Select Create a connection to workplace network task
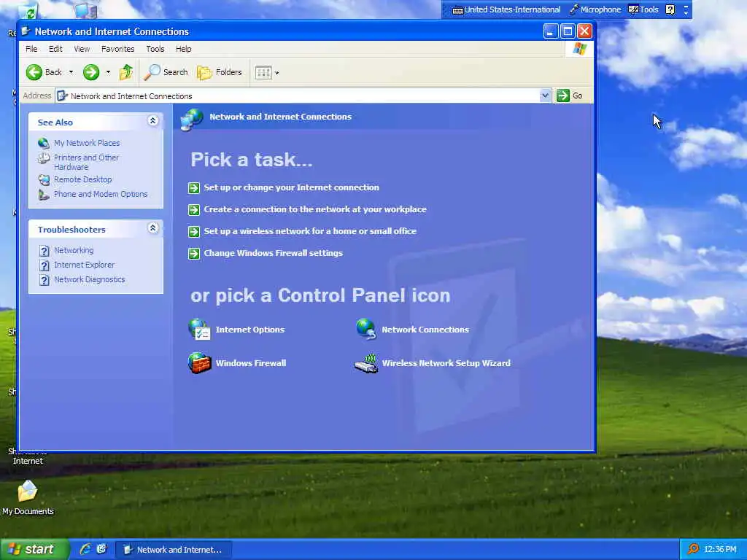This screenshot has height=560, width=747. point(315,209)
